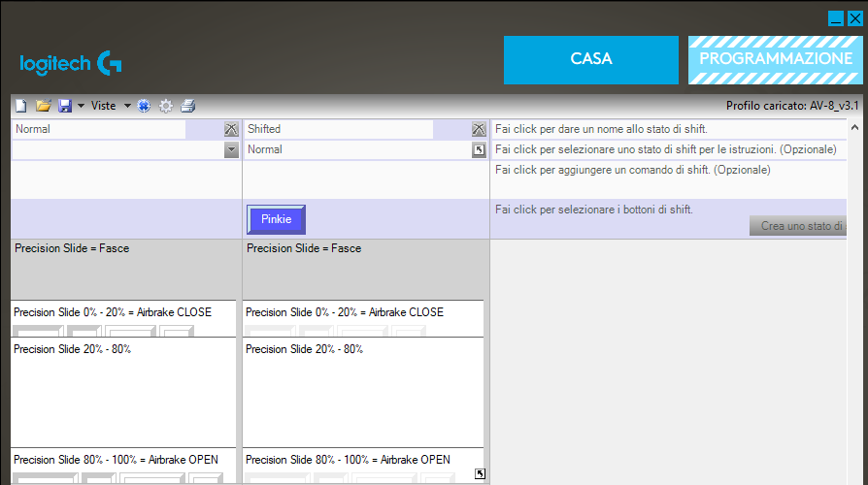This screenshot has width=868, height=485.
Task: Click the arrow icon in the Shifted Normal row
Action: [478, 149]
